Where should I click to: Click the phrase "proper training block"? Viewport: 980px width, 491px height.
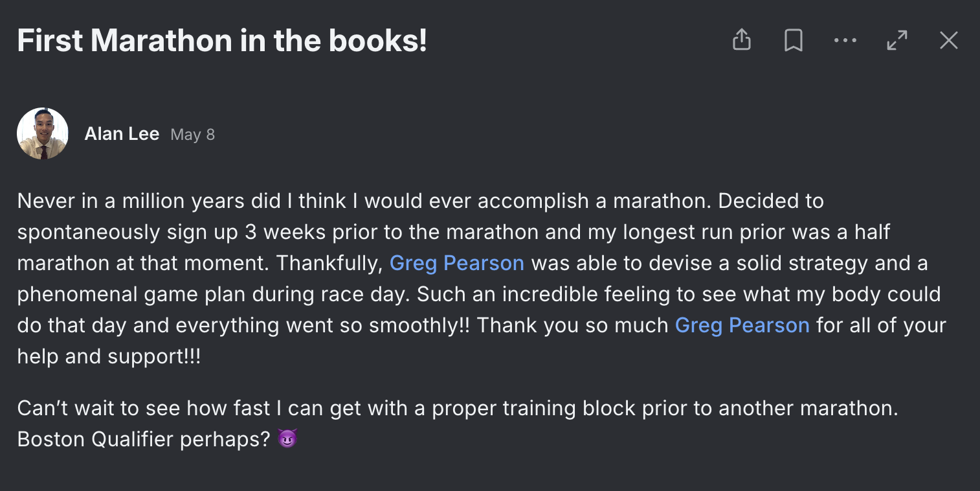[x=504, y=408]
